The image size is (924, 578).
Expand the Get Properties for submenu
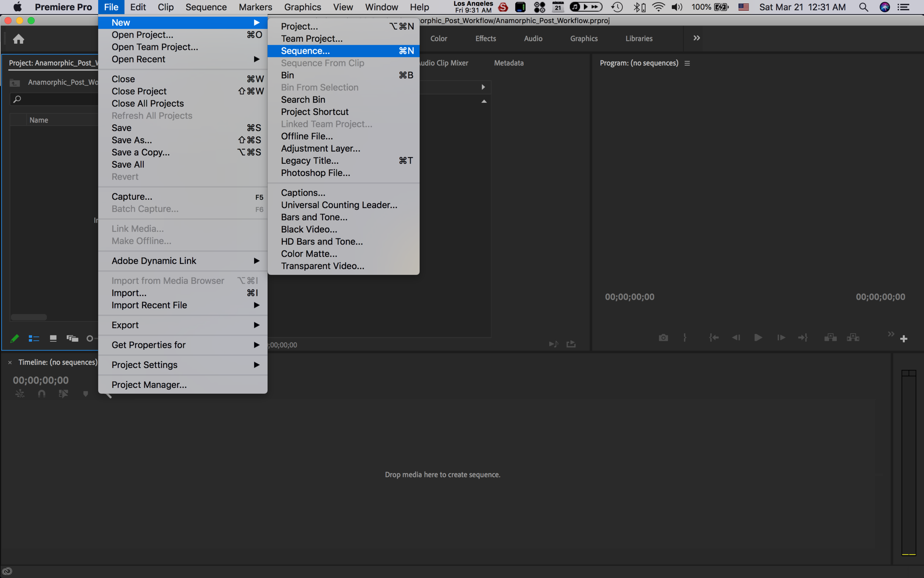point(183,345)
